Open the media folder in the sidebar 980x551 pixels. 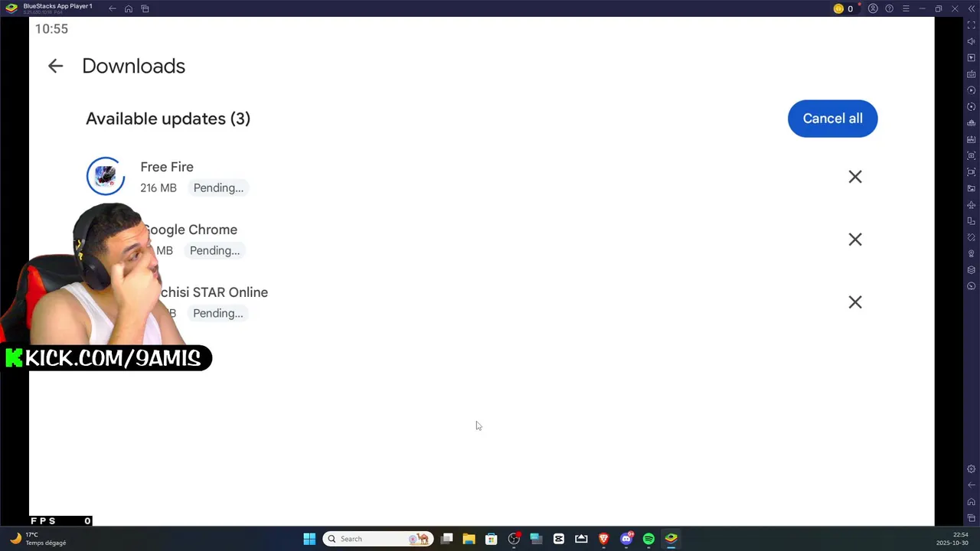pyautogui.click(x=972, y=188)
